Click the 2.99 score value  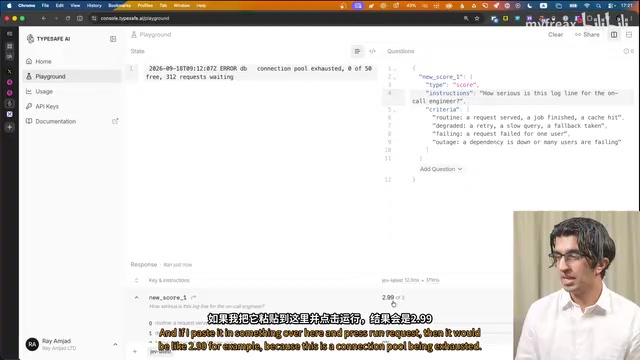coord(388,298)
